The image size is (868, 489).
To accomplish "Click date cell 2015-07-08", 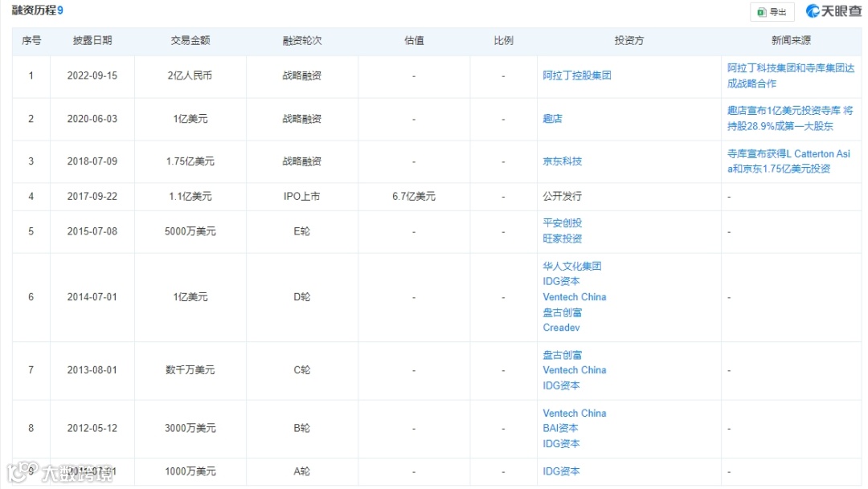I will coord(92,231).
